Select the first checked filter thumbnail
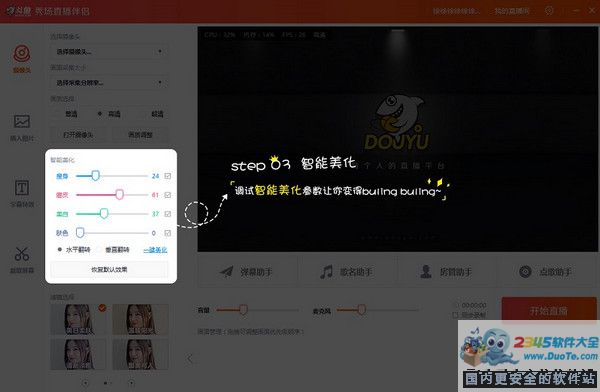Viewport: 600px width, 392px height. tap(78, 320)
